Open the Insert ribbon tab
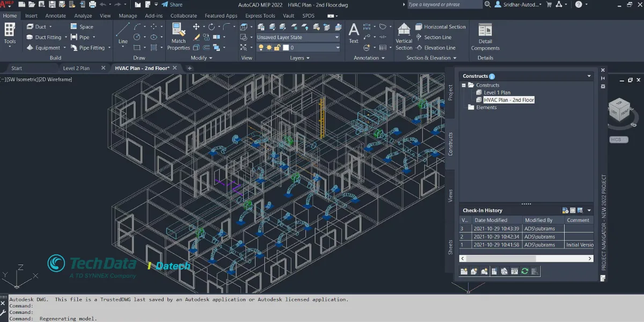644x322 pixels. pyautogui.click(x=31, y=16)
